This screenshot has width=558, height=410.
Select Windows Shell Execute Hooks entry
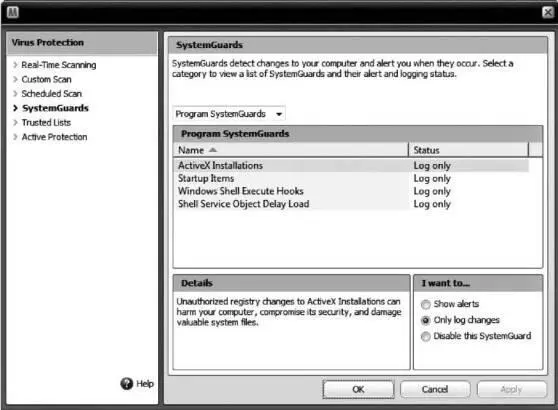coord(351,191)
